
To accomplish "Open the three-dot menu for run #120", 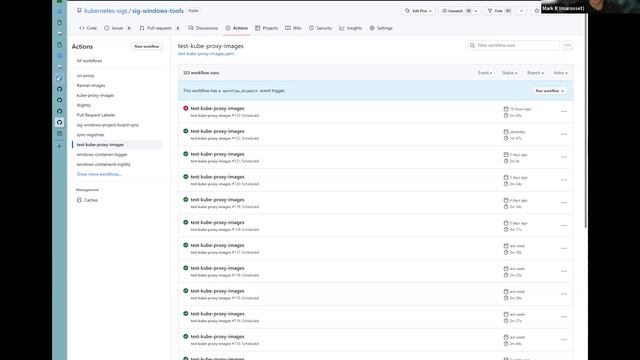I will click(x=564, y=180).
